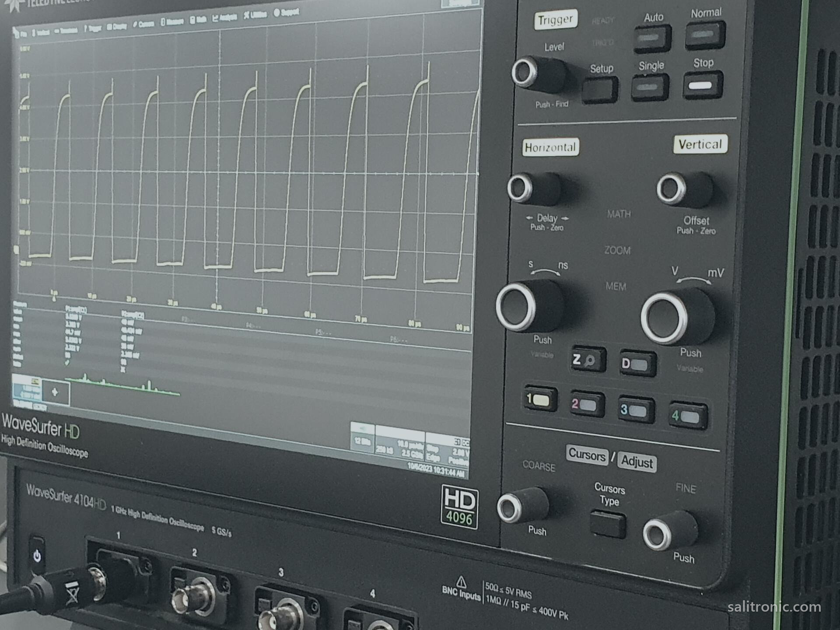Image resolution: width=840 pixels, height=630 pixels.
Task: Push the Auto trigger mode button
Action: [x=652, y=38]
